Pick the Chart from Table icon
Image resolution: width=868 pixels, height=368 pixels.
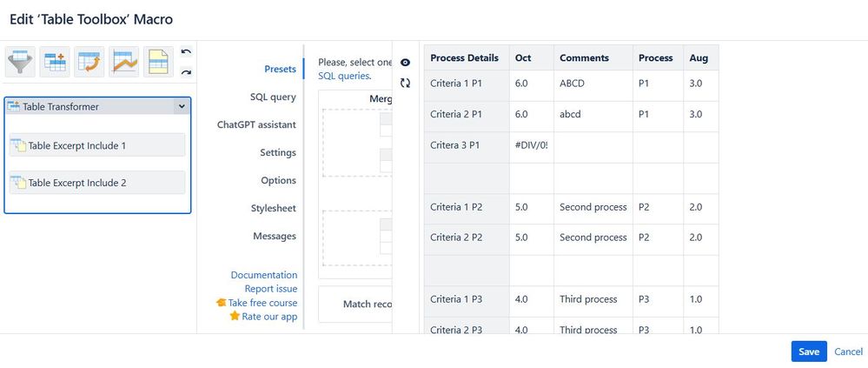coord(124,62)
